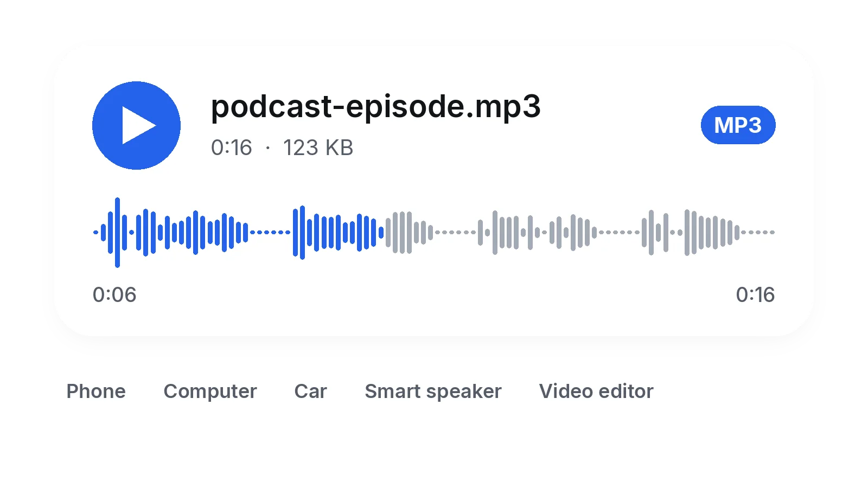Click the 0:16 end time under waveform
Image resolution: width=868 pixels, height=488 pixels.
click(755, 294)
